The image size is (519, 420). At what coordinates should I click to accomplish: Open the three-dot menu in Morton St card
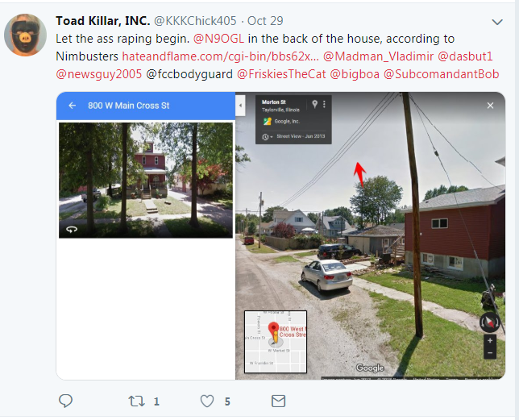pyautogui.click(x=324, y=104)
